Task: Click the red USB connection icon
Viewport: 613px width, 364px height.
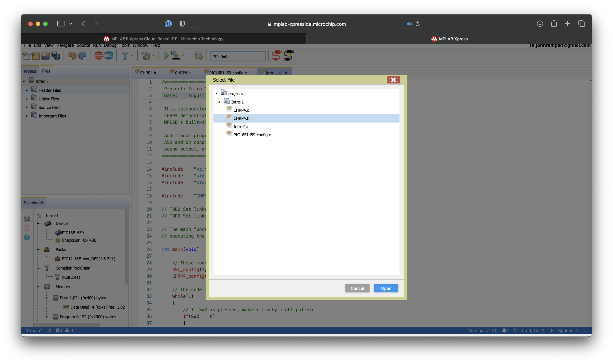Action: coord(276,56)
